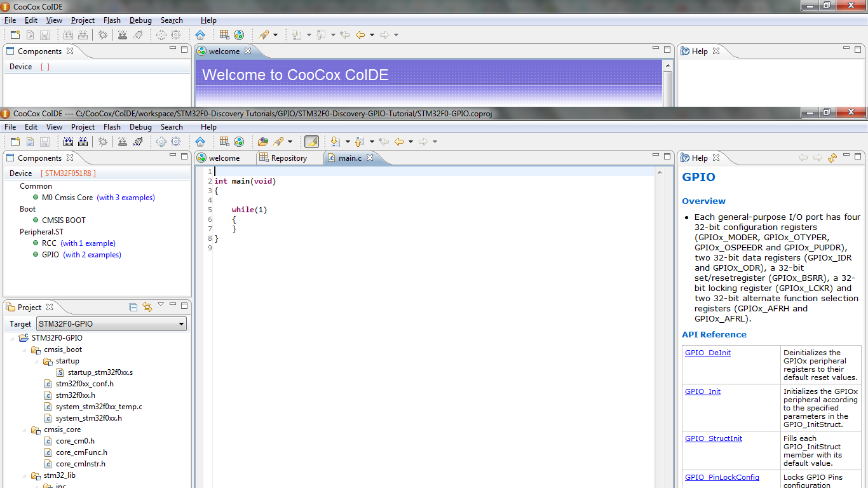868x488 pixels.
Task: Close the main.c editor tab
Action: coord(370,158)
